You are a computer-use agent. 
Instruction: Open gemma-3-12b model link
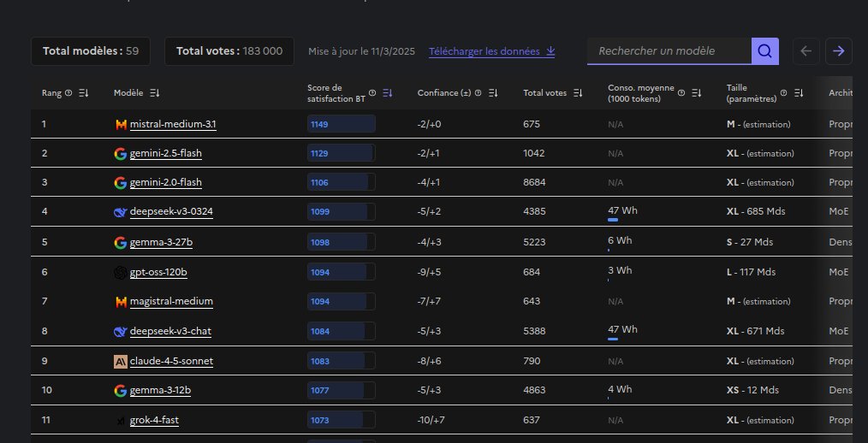(x=161, y=391)
